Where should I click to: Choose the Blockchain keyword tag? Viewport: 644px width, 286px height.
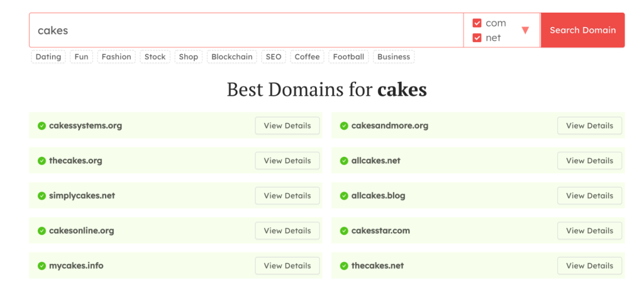pyautogui.click(x=232, y=57)
